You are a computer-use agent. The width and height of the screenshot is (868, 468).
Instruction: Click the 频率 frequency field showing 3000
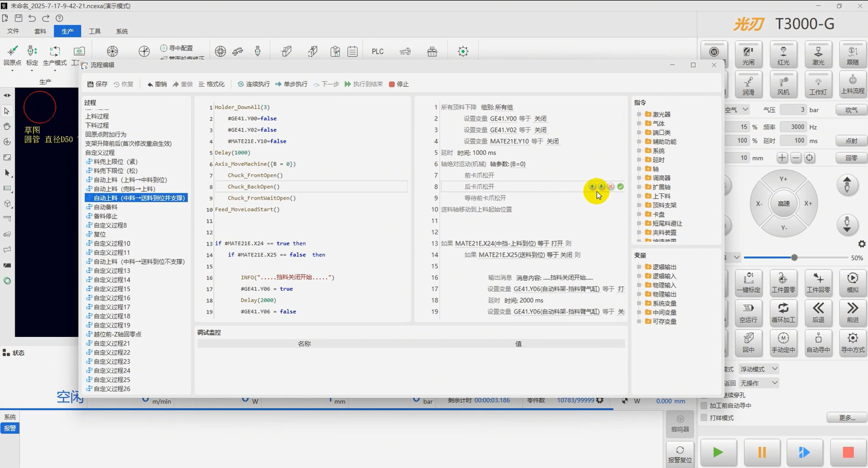(793, 126)
